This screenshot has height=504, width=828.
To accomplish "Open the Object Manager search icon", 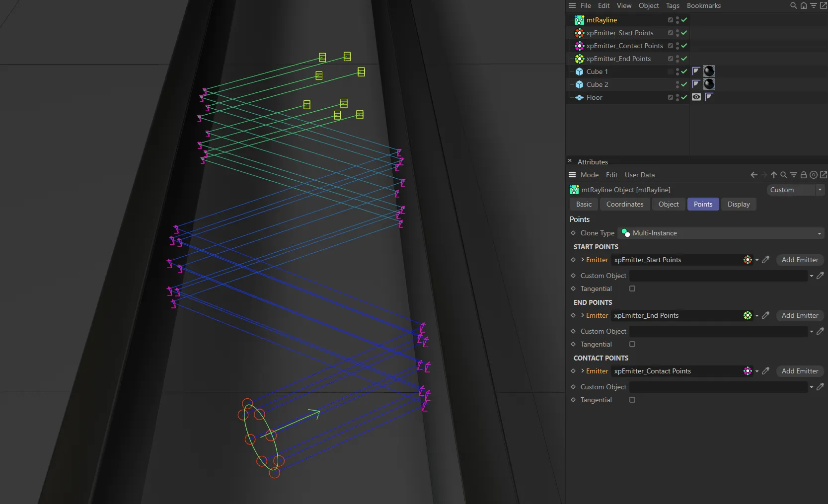I will click(793, 5).
